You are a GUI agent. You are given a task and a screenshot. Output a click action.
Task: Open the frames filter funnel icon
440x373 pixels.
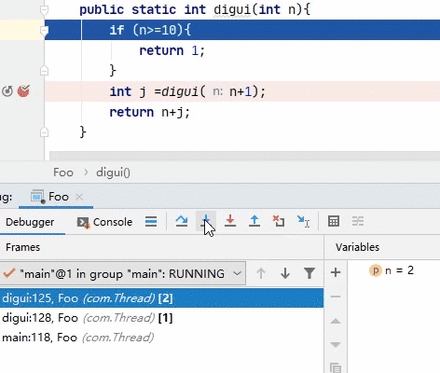309,274
